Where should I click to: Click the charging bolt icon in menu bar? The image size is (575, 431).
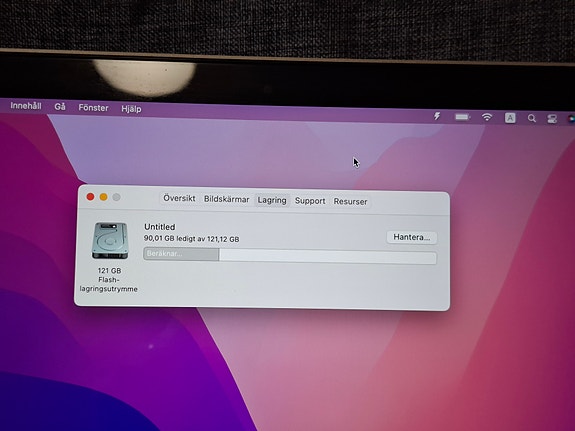[x=437, y=116]
